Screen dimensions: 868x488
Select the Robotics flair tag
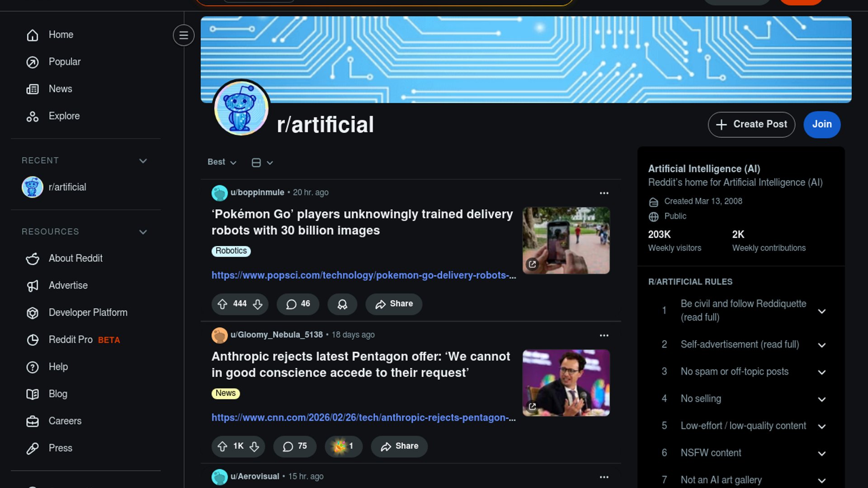click(231, 251)
